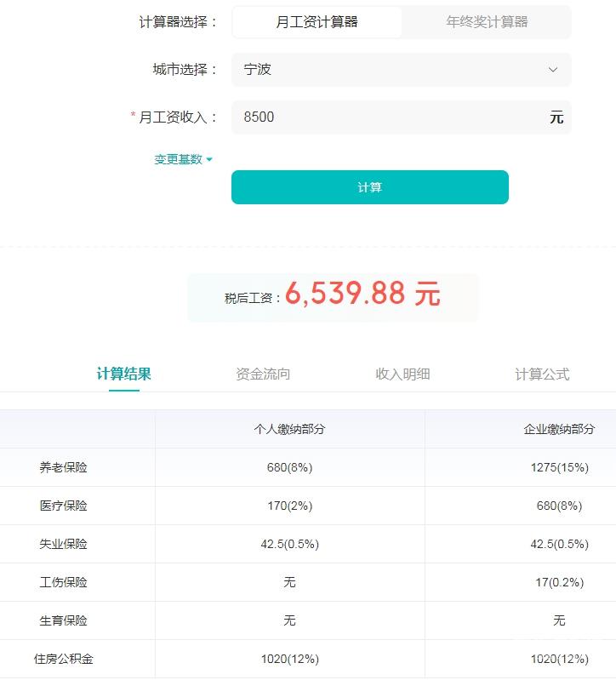616x680 pixels.
Task: Click the 税后工资 result amount 6,539.88 元
Action: click(x=362, y=294)
